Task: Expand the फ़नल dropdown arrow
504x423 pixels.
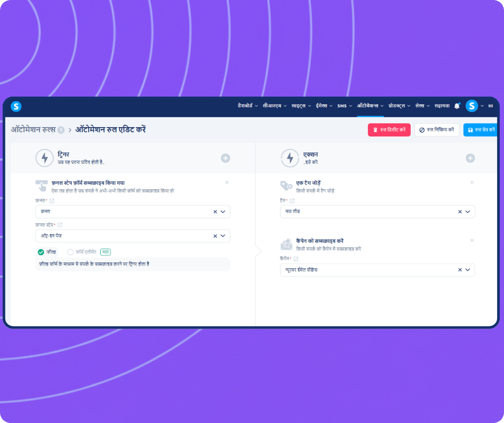Action: point(223,212)
